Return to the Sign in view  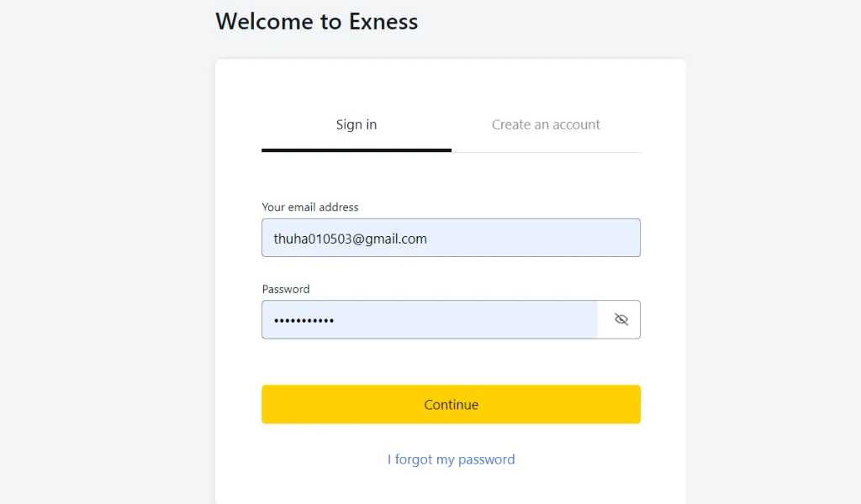pyautogui.click(x=356, y=124)
